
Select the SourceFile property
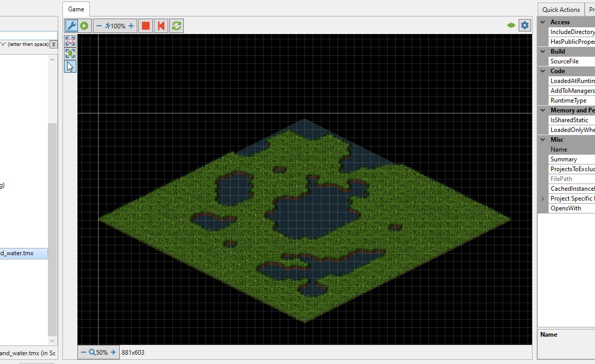(x=571, y=61)
